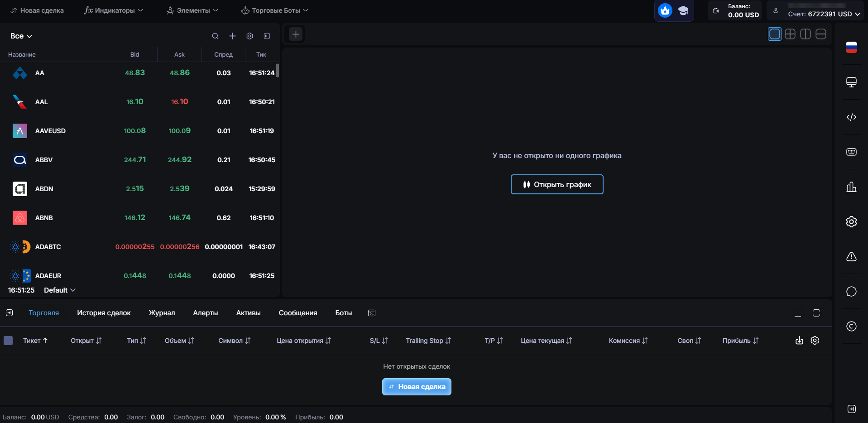
Task: Expand the Все symbol filter dropdown
Action: pyautogui.click(x=21, y=36)
